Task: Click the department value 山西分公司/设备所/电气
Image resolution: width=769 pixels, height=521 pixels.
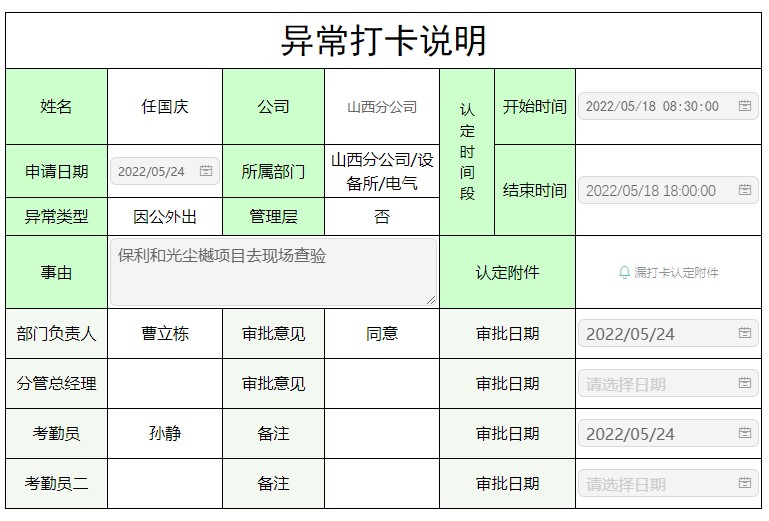Action: click(x=382, y=171)
